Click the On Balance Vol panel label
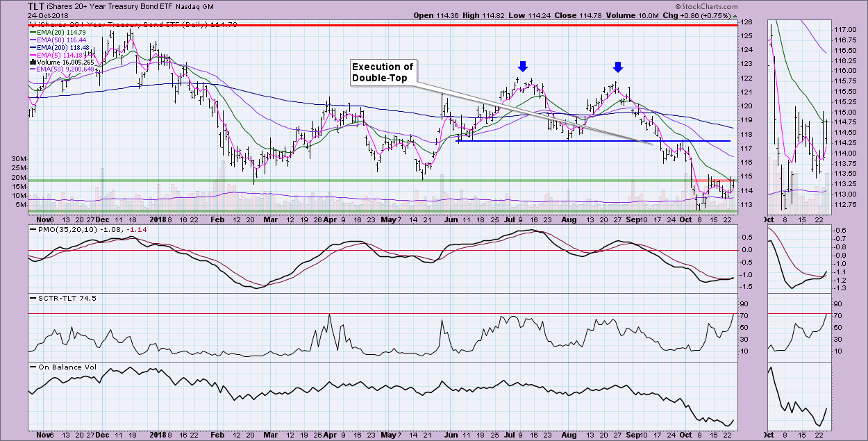Image resolution: width=868 pixels, height=441 pixels. (61, 366)
